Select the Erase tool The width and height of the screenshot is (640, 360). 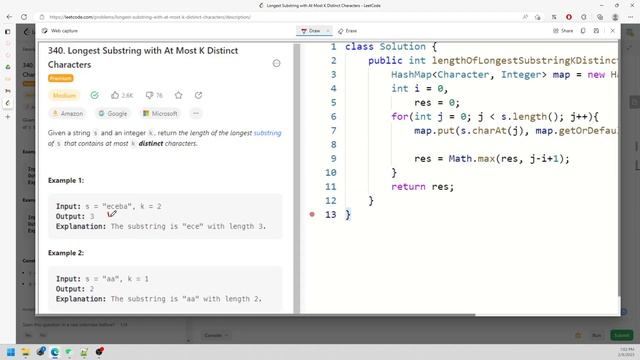[347, 31]
